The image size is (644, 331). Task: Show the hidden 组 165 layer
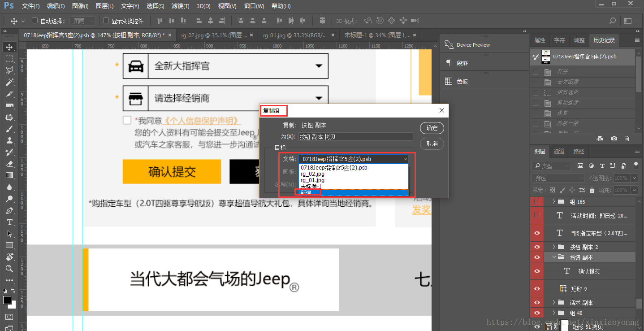click(x=537, y=202)
